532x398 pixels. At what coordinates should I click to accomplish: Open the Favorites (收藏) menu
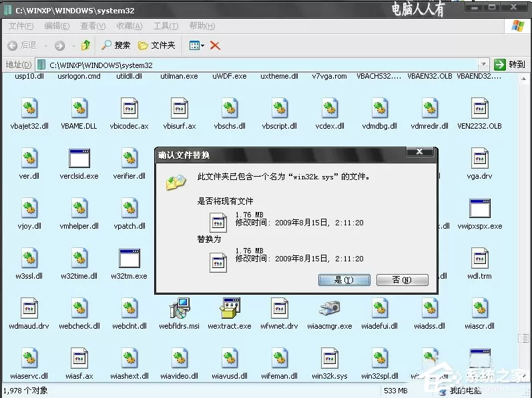[129, 26]
